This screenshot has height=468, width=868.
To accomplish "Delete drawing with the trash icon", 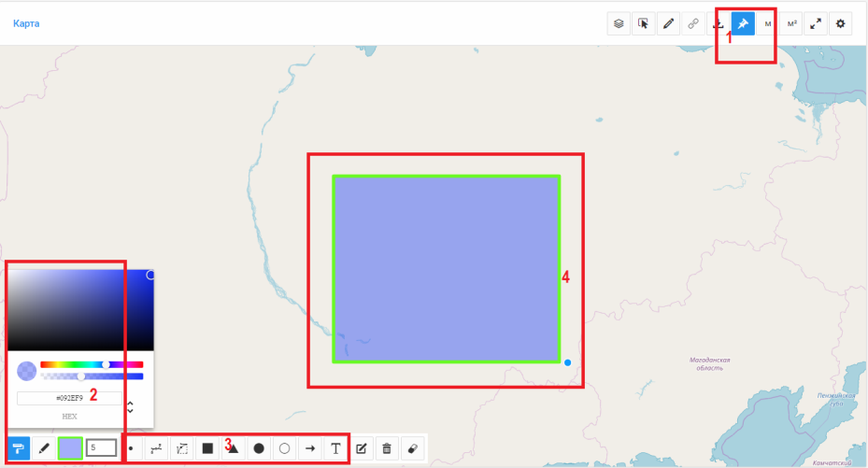I will (387, 448).
